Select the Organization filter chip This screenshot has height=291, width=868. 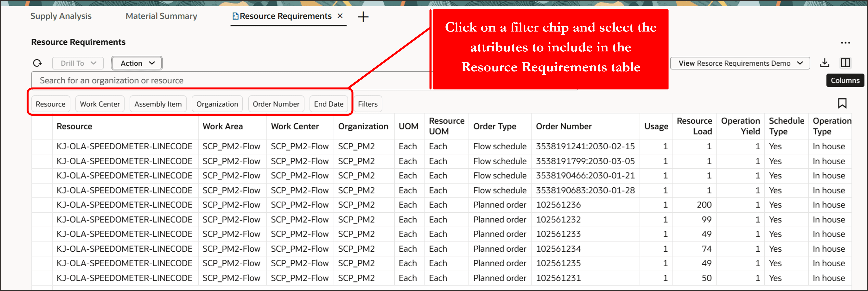click(217, 104)
